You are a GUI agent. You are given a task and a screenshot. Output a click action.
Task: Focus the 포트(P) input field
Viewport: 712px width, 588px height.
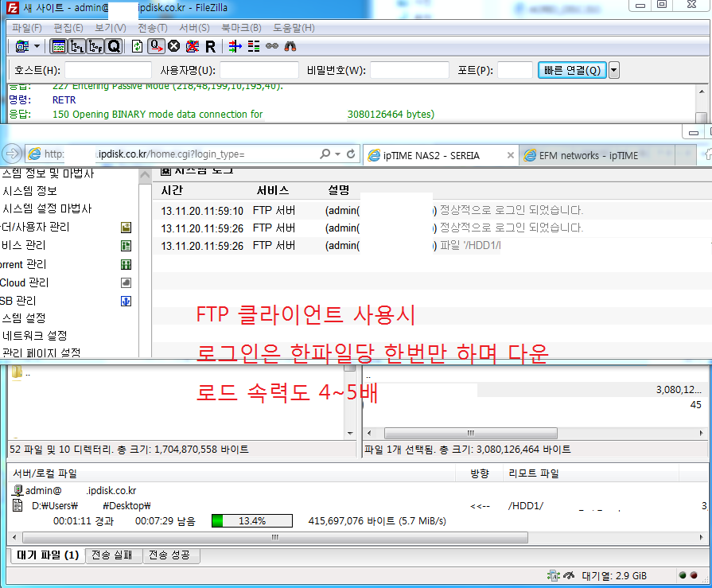[515, 70]
